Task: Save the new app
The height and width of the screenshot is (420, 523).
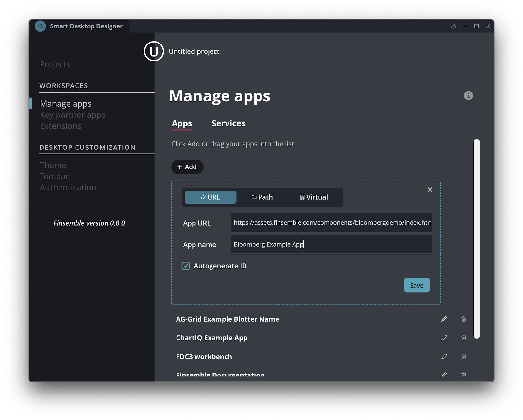Action: coord(417,285)
